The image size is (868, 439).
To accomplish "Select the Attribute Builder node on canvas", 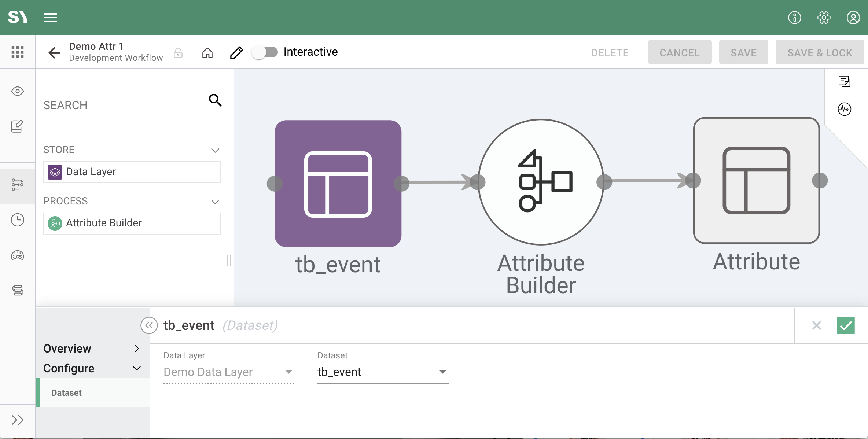I will click(541, 182).
